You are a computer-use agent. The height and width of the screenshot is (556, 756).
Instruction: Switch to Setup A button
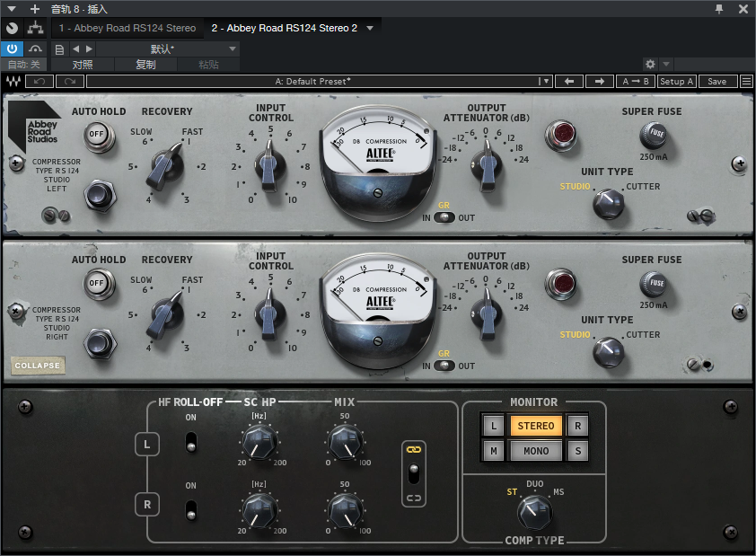click(676, 82)
